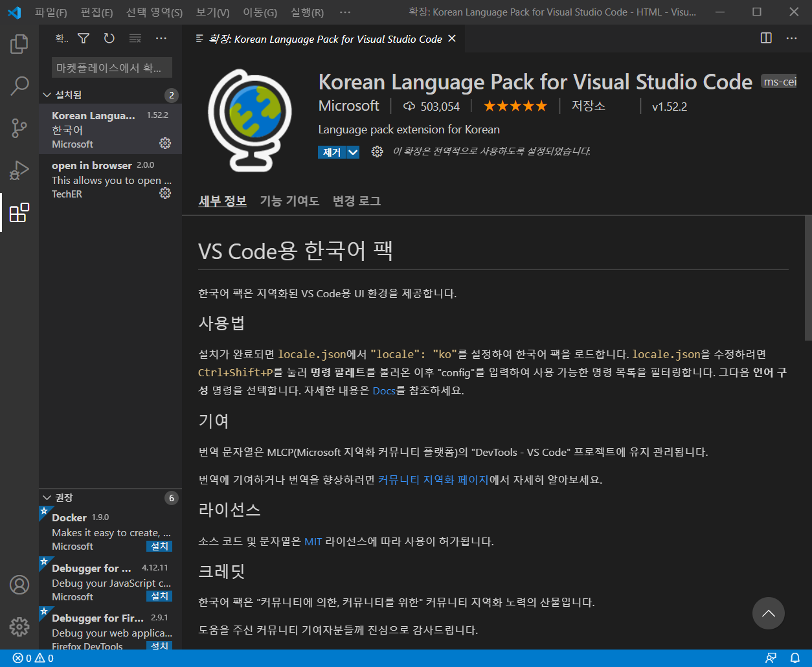The width and height of the screenshot is (812, 667).
Task: Open the 선택 영역(S) menu
Action: click(154, 12)
